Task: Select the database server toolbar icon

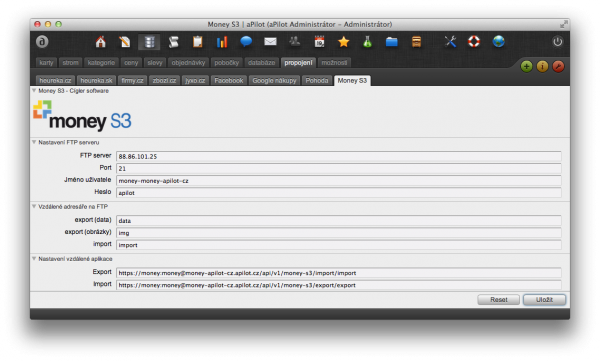Action: pyautogui.click(x=149, y=42)
